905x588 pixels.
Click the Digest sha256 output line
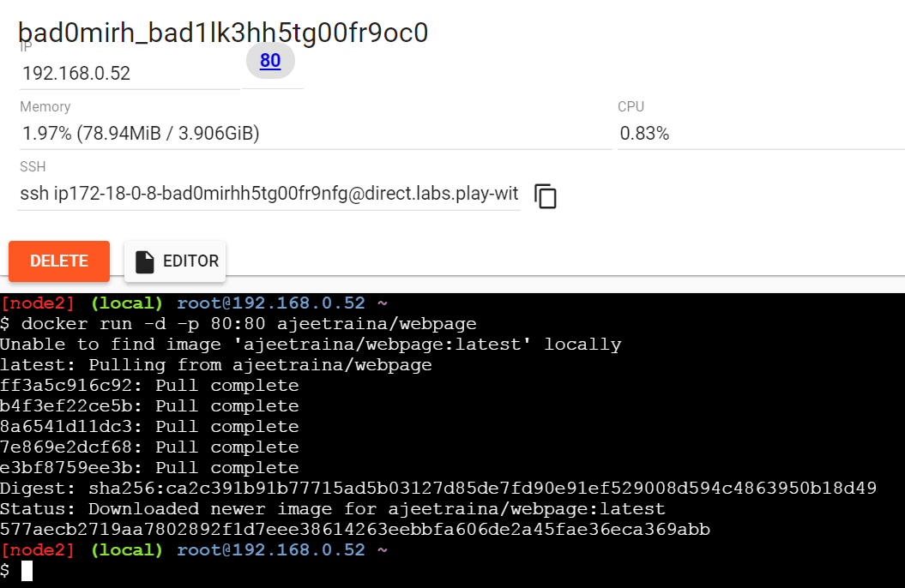437,489
